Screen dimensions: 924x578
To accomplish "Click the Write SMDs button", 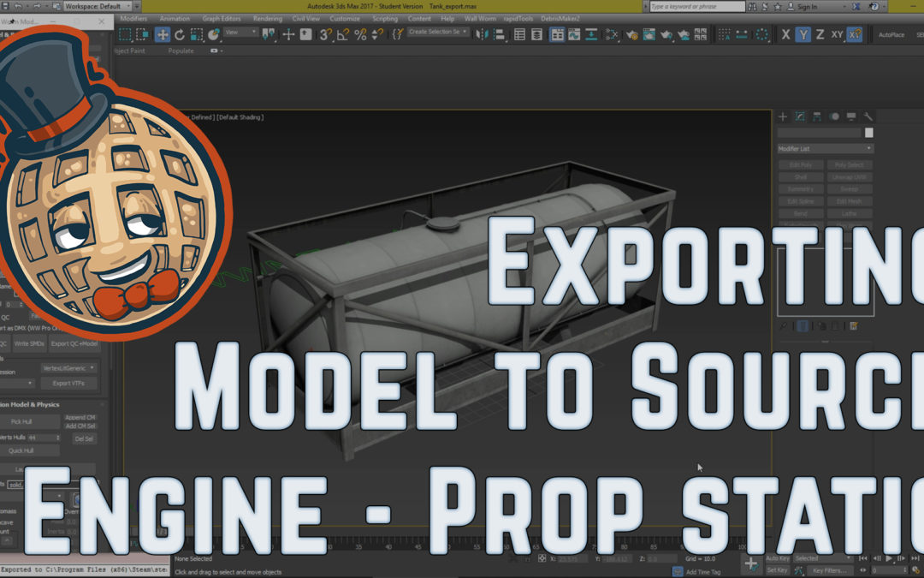I will click(29, 344).
